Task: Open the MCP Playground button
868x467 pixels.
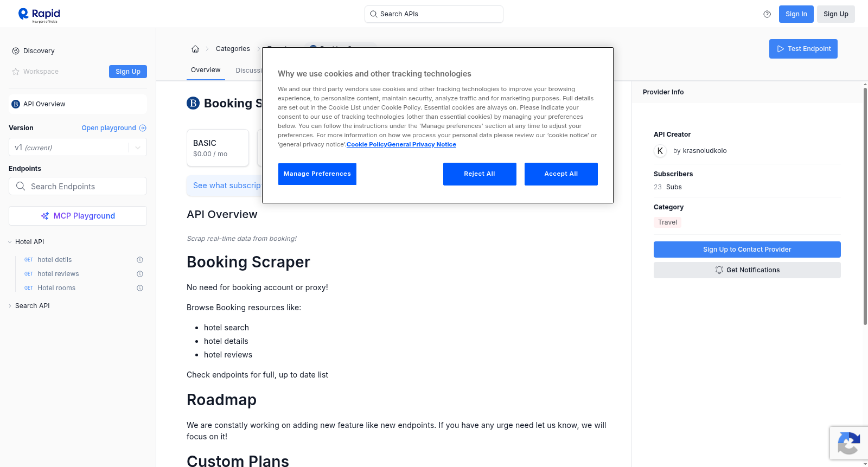Action: click(x=78, y=216)
